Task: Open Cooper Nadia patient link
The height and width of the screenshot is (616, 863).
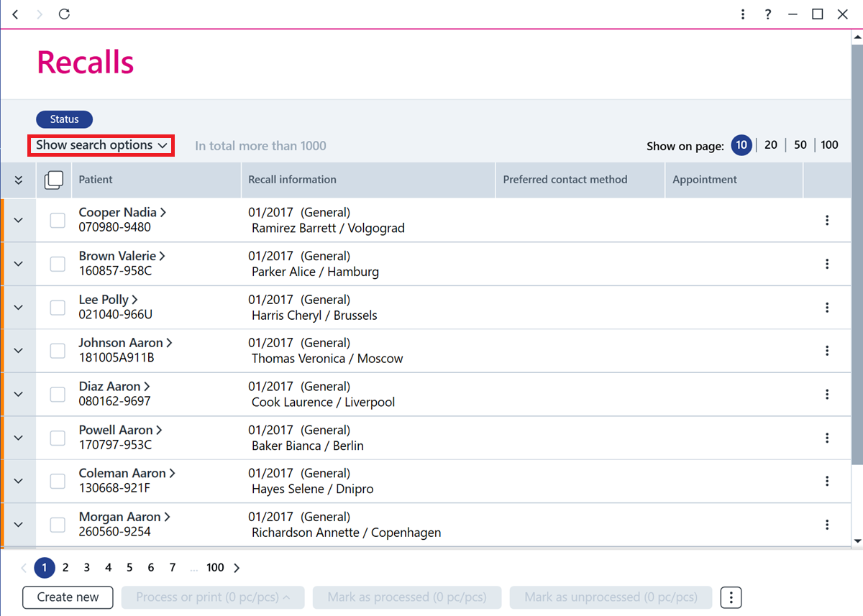Action: (x=122, y=213)
